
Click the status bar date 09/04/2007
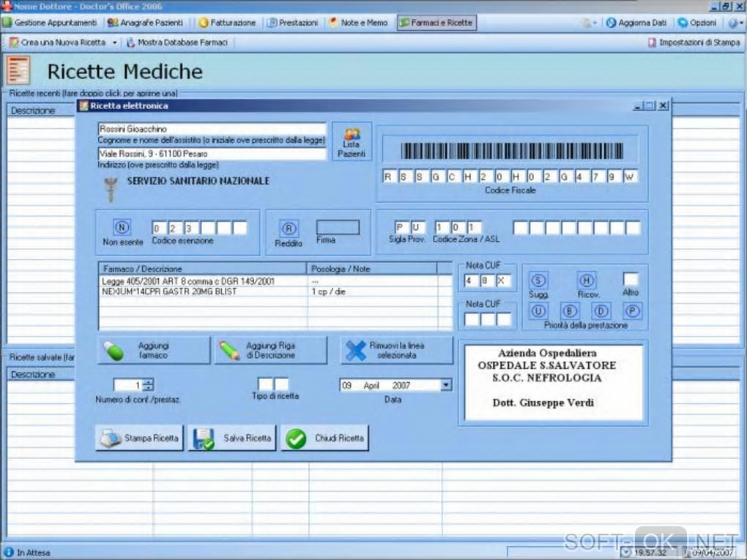(x=713, y=553)
